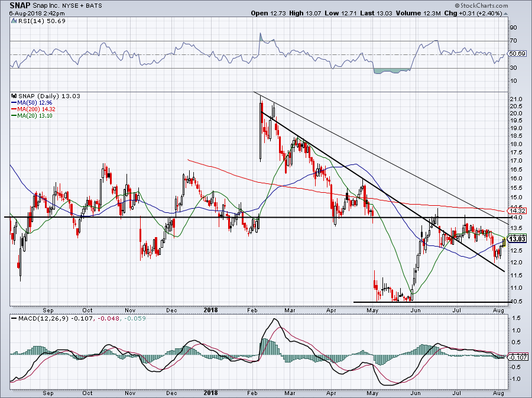This screenshot has height=398, width=532.
Task: Click the Volume 12.3M value
Action: (418, 13)
